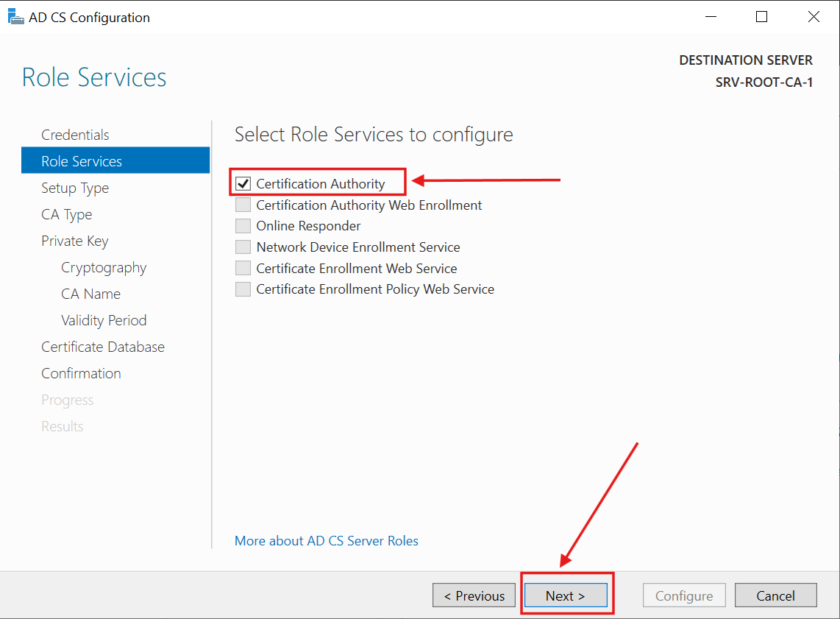This screenshot has height=619, width=840.
Task: Check the Online Responder role service
Action: pyautogui.click(x=243, y=225)
